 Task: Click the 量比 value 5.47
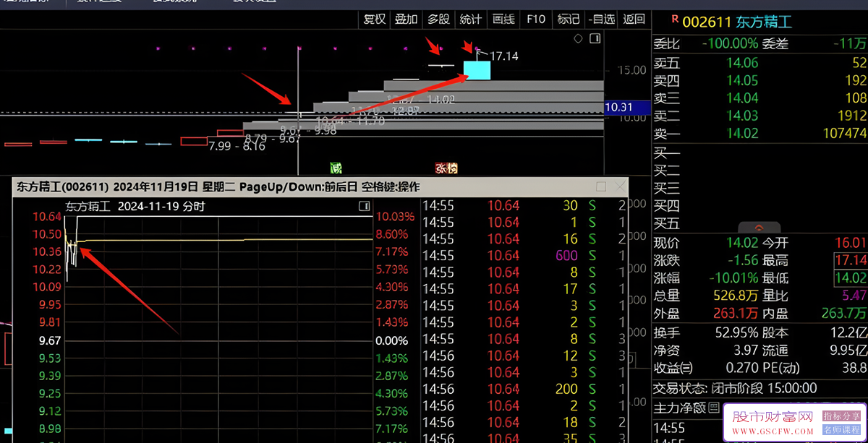[854, 296]
